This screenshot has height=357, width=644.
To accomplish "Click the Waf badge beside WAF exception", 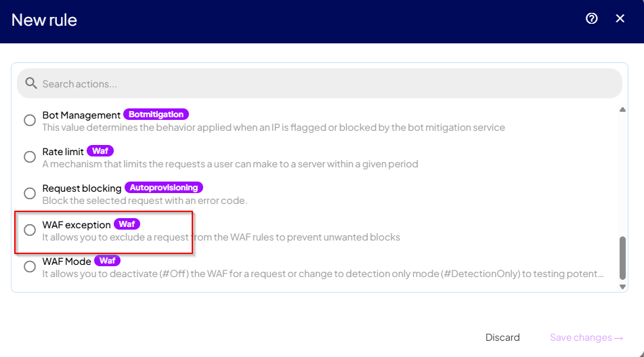I will (127, 224).
